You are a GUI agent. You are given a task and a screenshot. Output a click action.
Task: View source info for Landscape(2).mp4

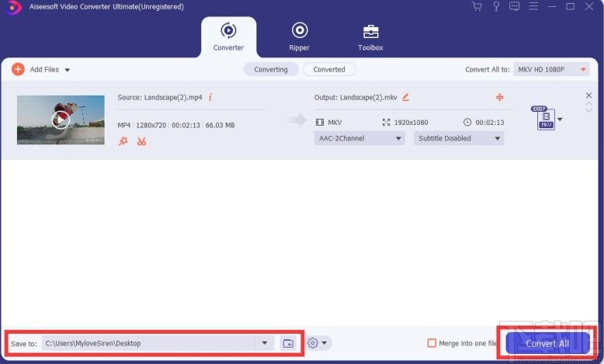[210, 97]
